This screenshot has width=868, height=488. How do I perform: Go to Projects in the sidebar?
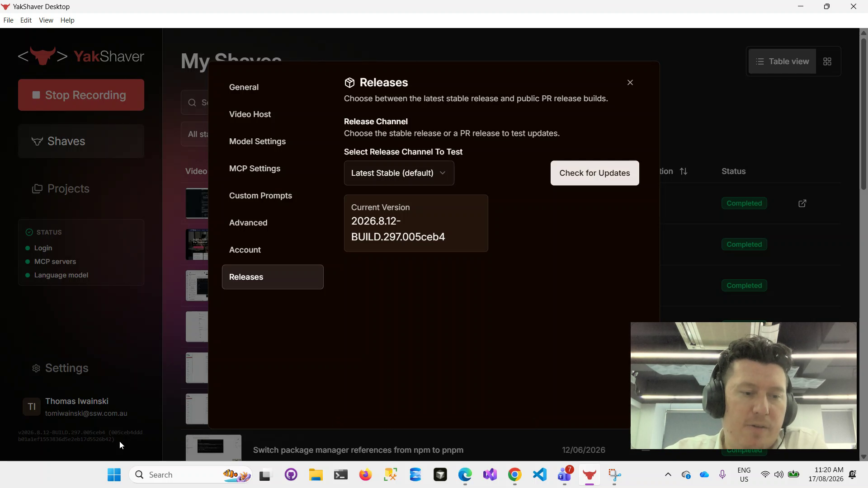pyautogui.click(x=81, y=188)
